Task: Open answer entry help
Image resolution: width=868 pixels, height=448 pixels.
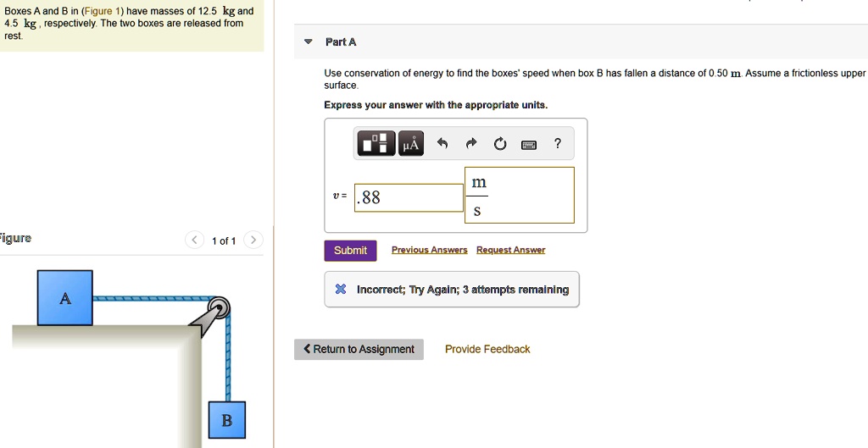Action: (557, 143)
